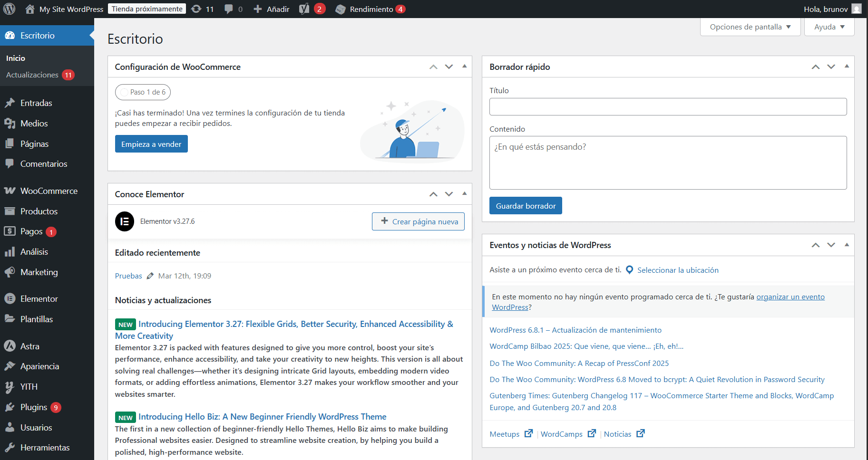Open the WordCamp Bilbao 2025 news link
Viewport: 868px width, 460px height.
click(x=586, y=346)
